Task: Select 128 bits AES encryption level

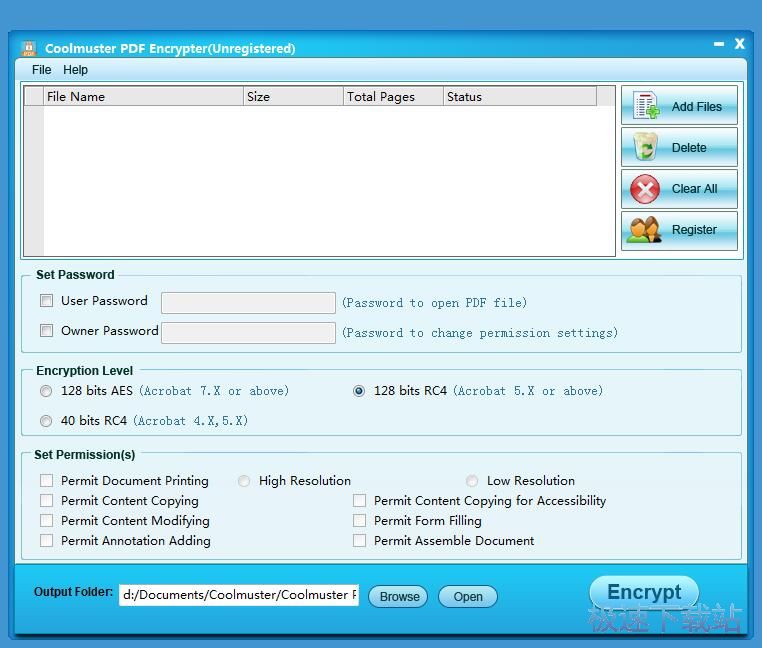Action: tap(47, 391)
